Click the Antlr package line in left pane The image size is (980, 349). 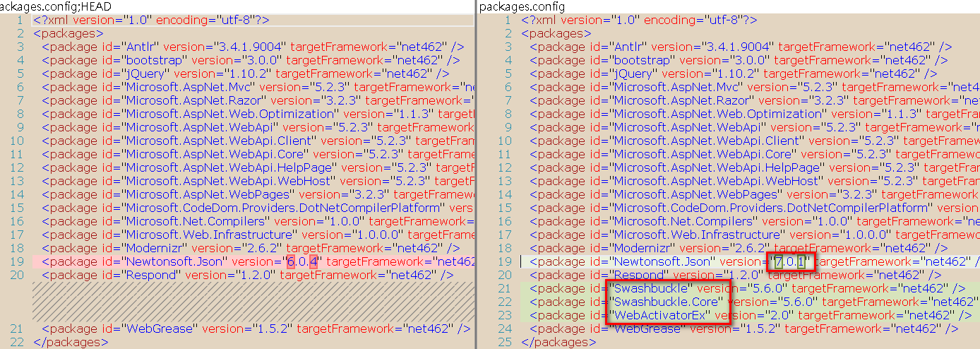point(253,47)
